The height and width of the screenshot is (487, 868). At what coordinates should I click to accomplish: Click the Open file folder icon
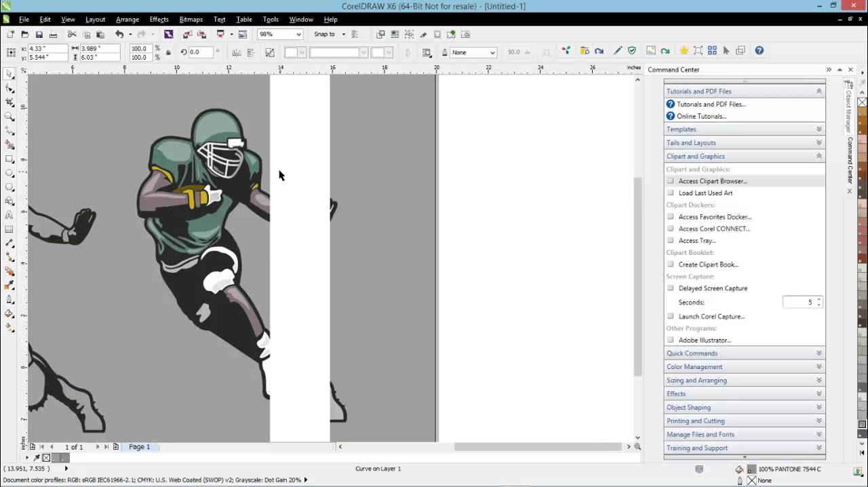(24, 34)
